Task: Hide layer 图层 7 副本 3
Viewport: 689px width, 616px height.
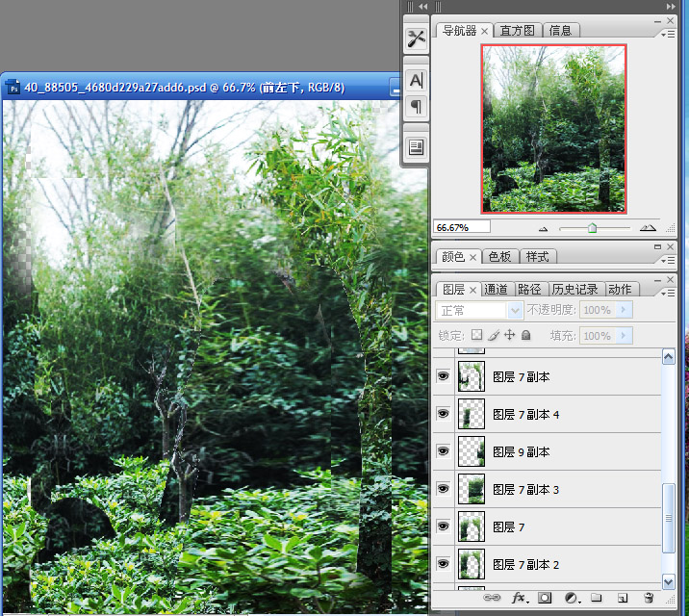Action: tap(443, 489)
